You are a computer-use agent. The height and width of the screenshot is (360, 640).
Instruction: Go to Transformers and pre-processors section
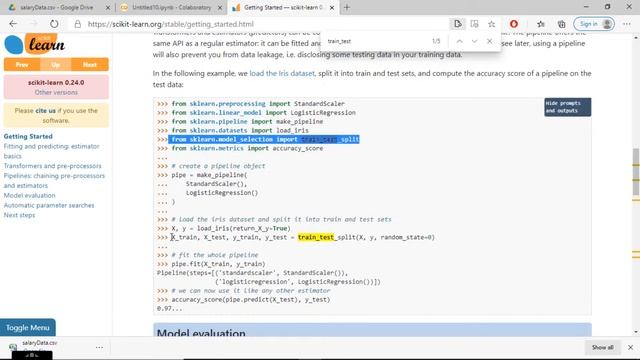53,166
